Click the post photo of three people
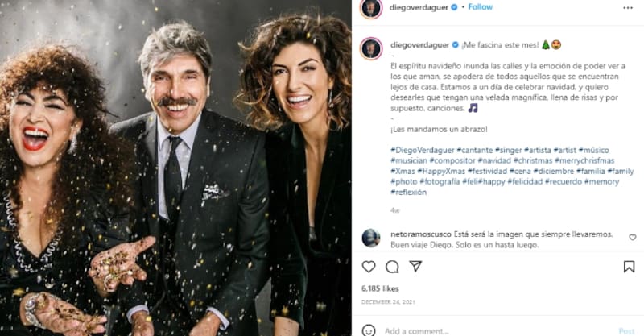Viewport: 644px width, 336px height. [x=175, y=168]
